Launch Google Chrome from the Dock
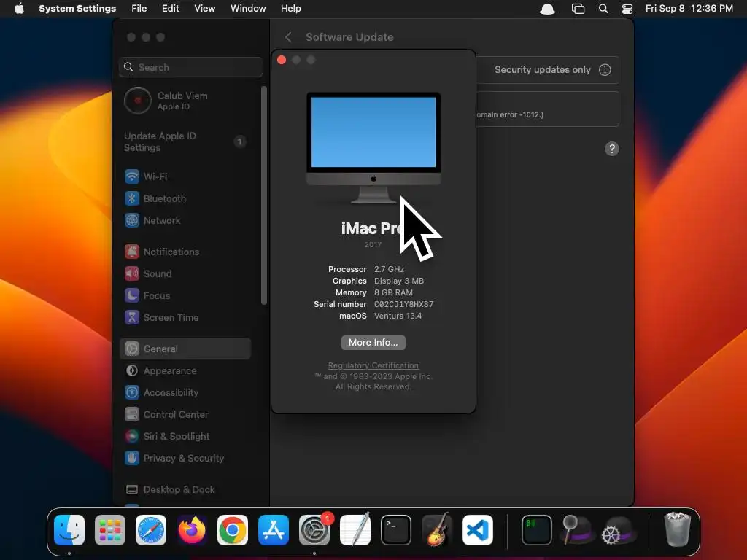Viewport: 747px width, 560px height. click(233, 530)
